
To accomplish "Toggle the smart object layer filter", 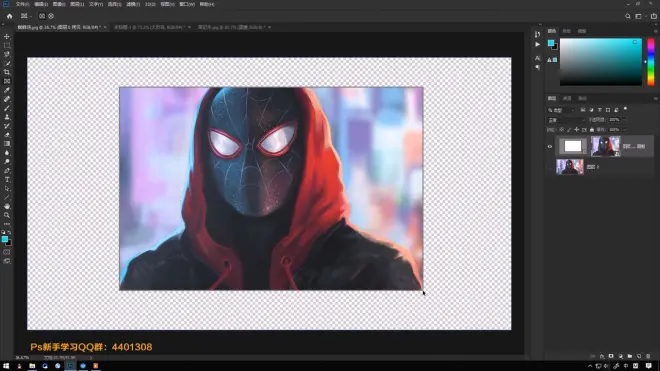I will [616, 110].
